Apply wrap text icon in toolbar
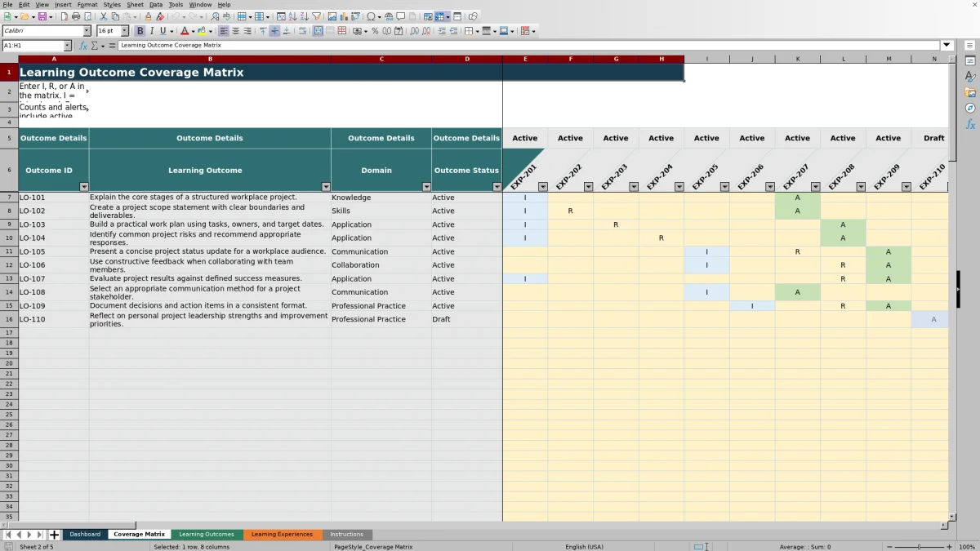 [302, 31]
